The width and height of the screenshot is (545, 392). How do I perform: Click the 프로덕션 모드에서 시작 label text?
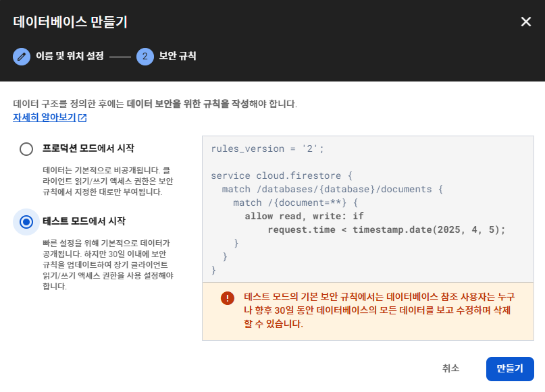coord(88,148)
